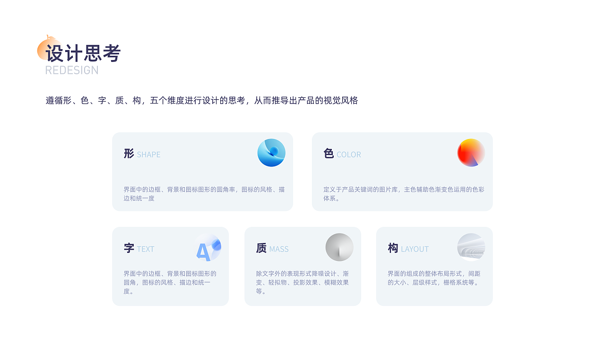
Task: Click the intro sentence starting with 遵循形、色
Action: (x=202, y=100)
